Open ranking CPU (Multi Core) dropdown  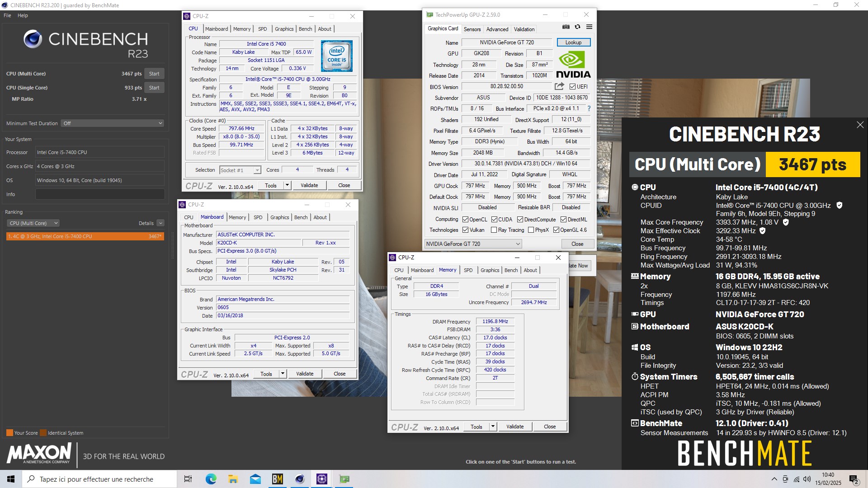(33, 223)
